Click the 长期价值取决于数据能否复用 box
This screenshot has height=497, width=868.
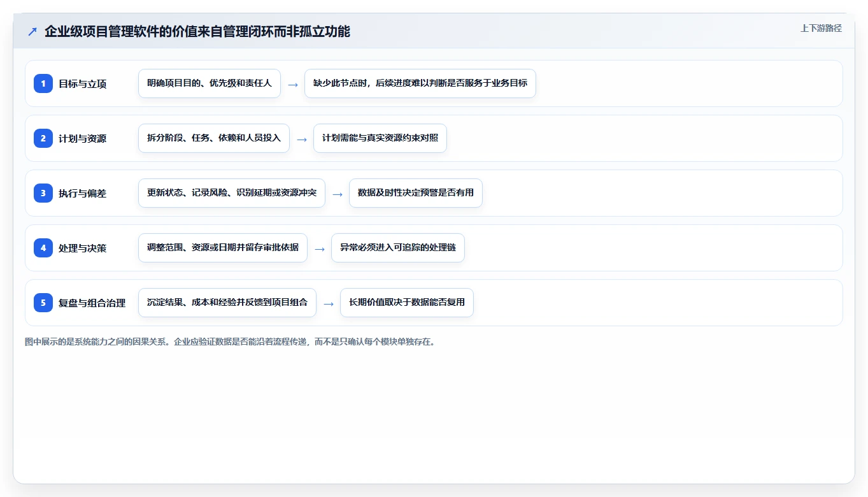[x=407, y=303]
